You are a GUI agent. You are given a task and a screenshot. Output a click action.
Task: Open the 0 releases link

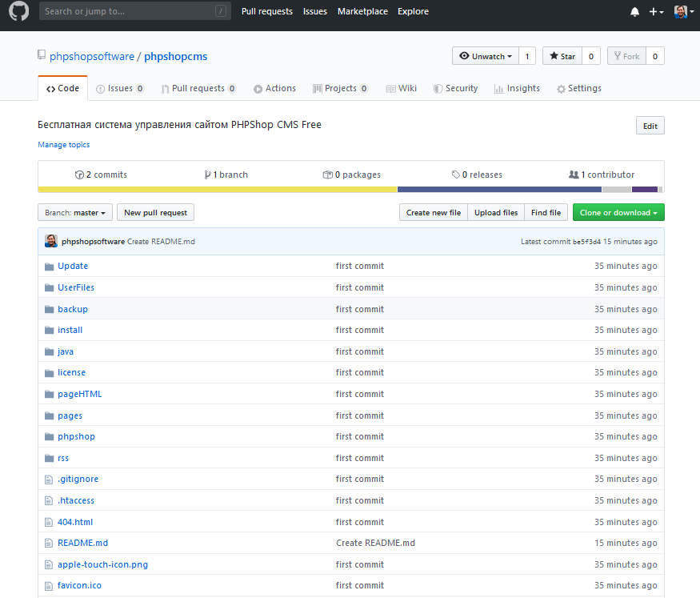coord(477,175)
